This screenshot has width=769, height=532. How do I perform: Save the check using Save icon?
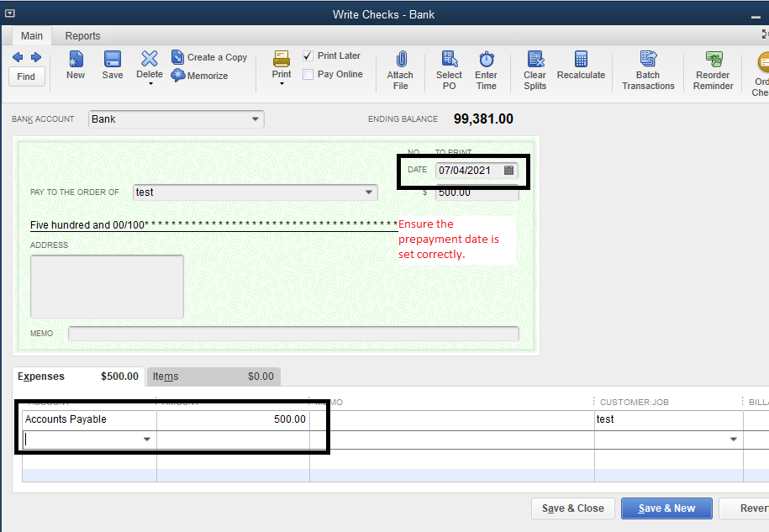pyautogui.click(x=113, y=65)
